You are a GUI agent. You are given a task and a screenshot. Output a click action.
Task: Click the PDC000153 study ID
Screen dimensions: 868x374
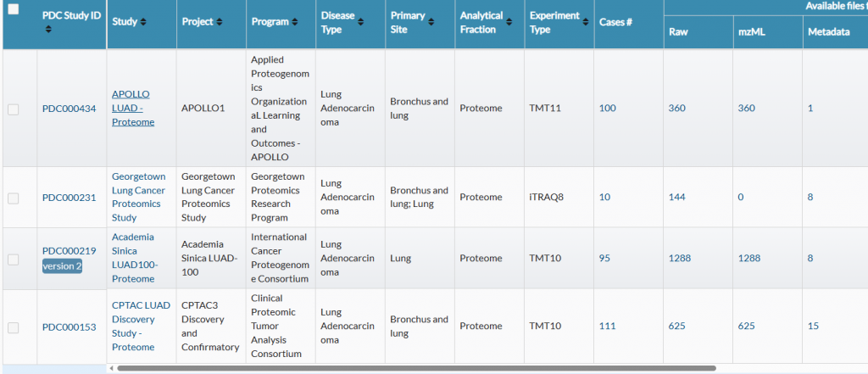pyautogui.click(x=70, y=327)
